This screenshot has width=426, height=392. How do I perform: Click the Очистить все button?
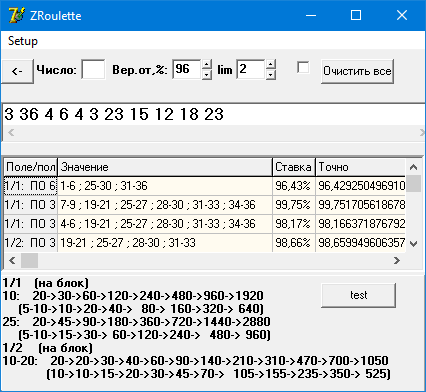coord(357,71)
